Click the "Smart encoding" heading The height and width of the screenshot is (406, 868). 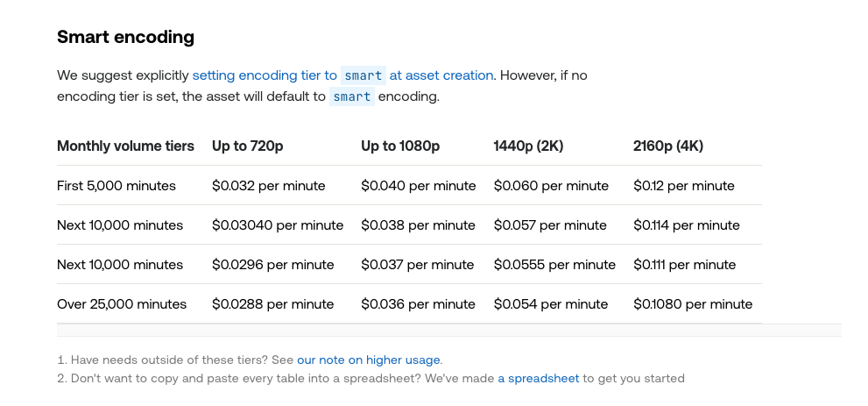click(x=125, y=37)
